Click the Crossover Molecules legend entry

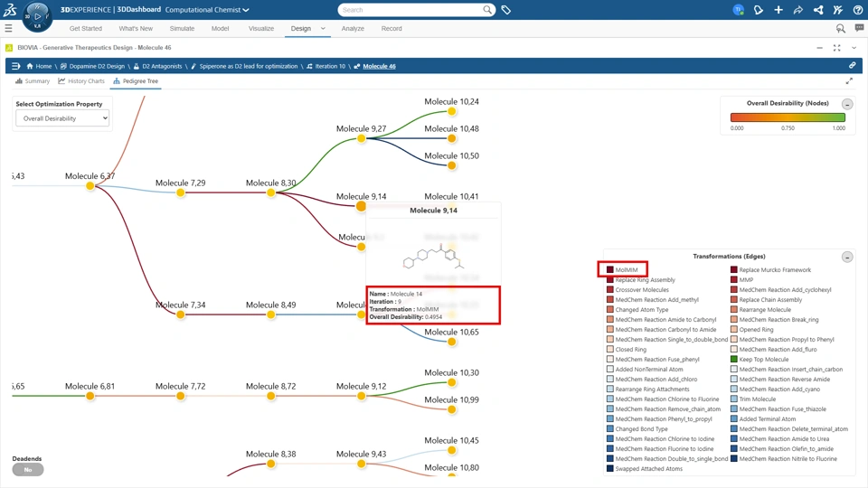point(642,290)
